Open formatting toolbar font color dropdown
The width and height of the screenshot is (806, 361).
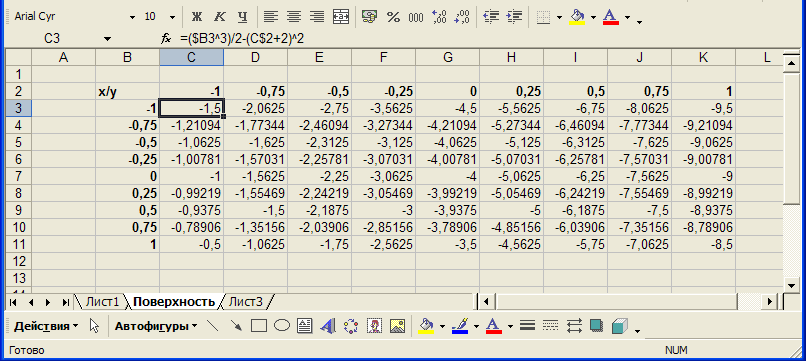point(627,17)
